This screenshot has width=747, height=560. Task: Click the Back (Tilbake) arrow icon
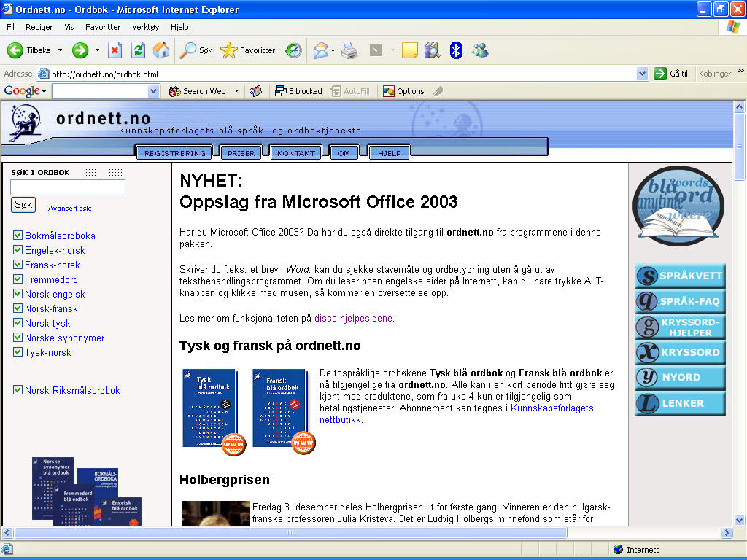point(15,50)
